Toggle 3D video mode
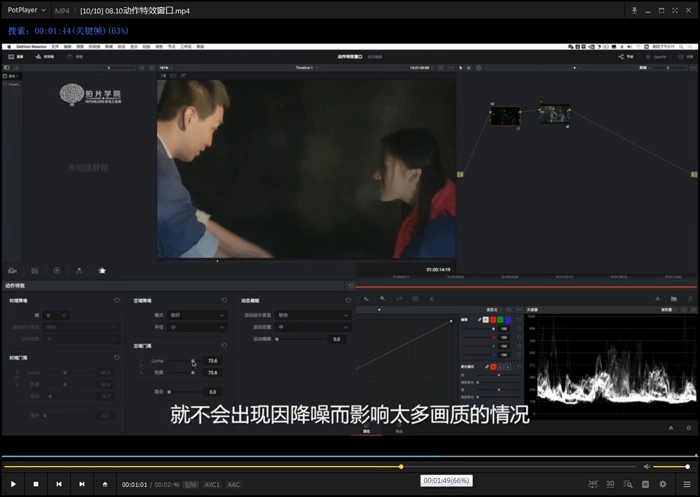700x497 pixels. click(610, 484)
